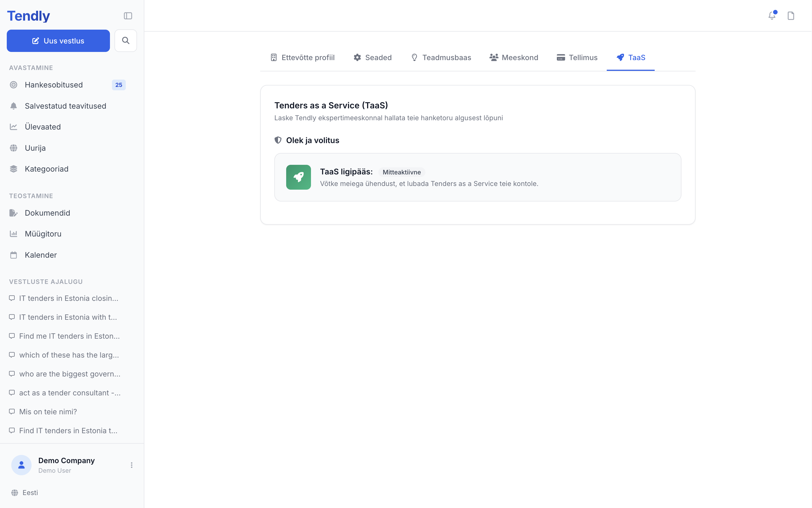Image resolution: width=812 pixels, height=508 pixels.
Task: Collapse the sidebar with the panel icon
Action: click(x=128, y=16)
